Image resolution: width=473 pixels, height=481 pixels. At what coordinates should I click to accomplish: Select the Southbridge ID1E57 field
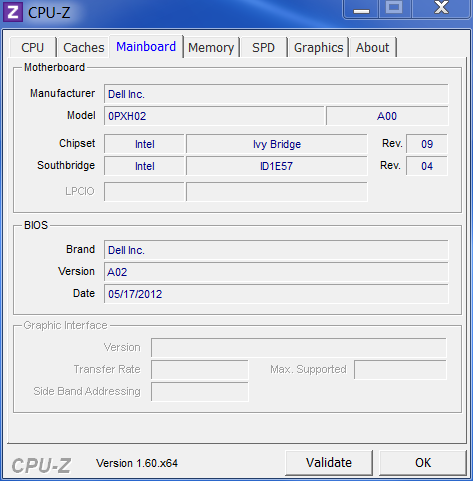point(277,166)
